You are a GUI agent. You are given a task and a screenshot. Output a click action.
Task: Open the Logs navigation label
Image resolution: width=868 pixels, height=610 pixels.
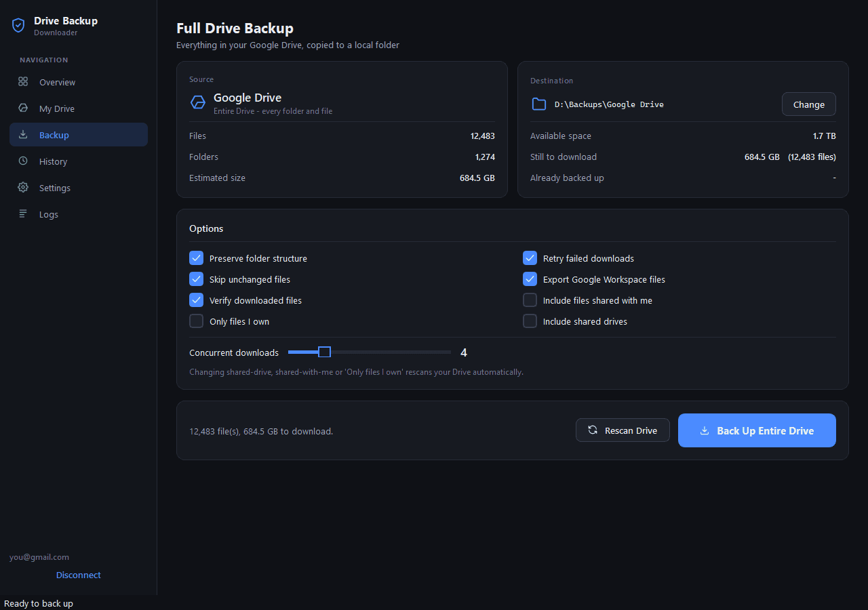click(49, 214)
